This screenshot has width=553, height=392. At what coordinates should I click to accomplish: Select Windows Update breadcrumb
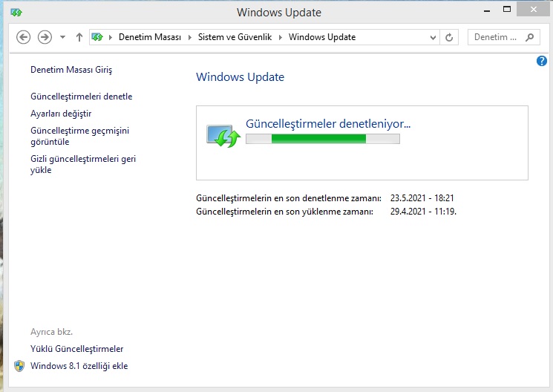[x=322, y=37]
